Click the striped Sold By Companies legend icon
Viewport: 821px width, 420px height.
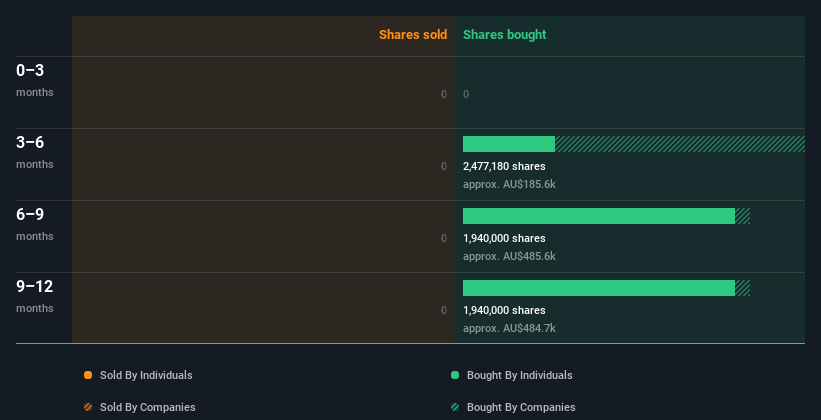(x=88, y=407)
